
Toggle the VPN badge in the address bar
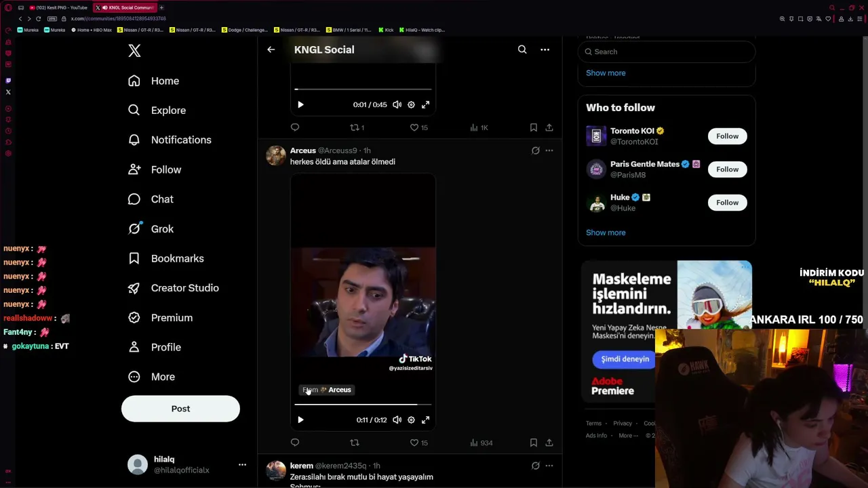coord(52,19)
